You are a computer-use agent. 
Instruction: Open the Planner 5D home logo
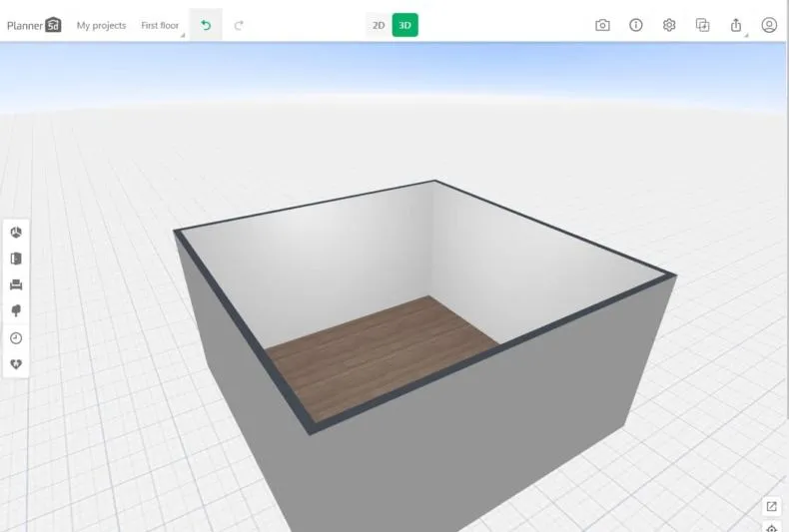(34, 25)
